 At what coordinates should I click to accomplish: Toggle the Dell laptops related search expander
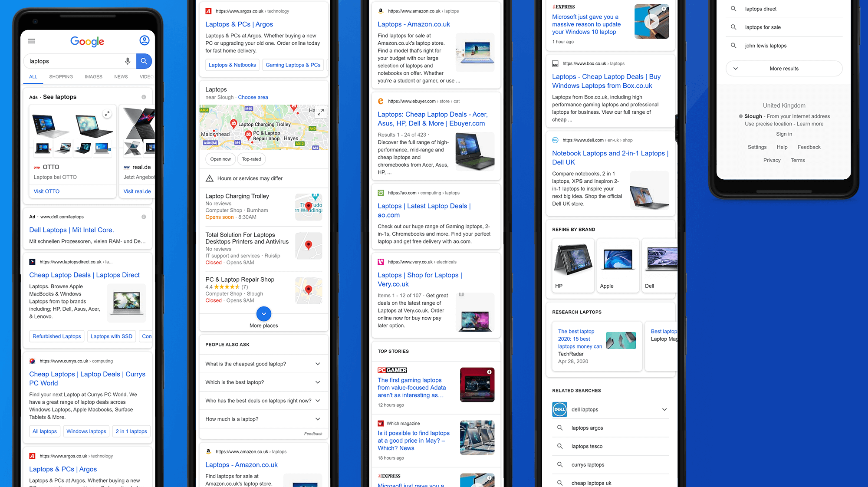[x=664, y=409]
